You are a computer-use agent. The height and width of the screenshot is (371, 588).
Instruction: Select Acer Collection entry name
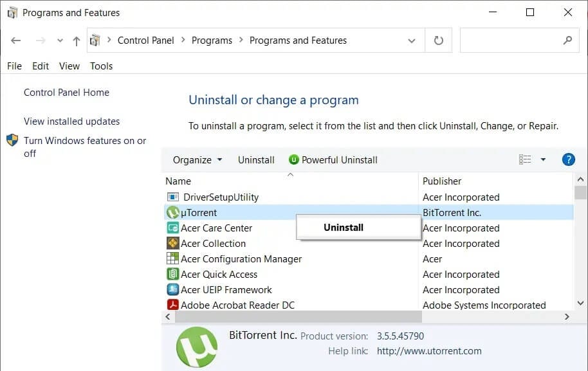tap(213, 244)
